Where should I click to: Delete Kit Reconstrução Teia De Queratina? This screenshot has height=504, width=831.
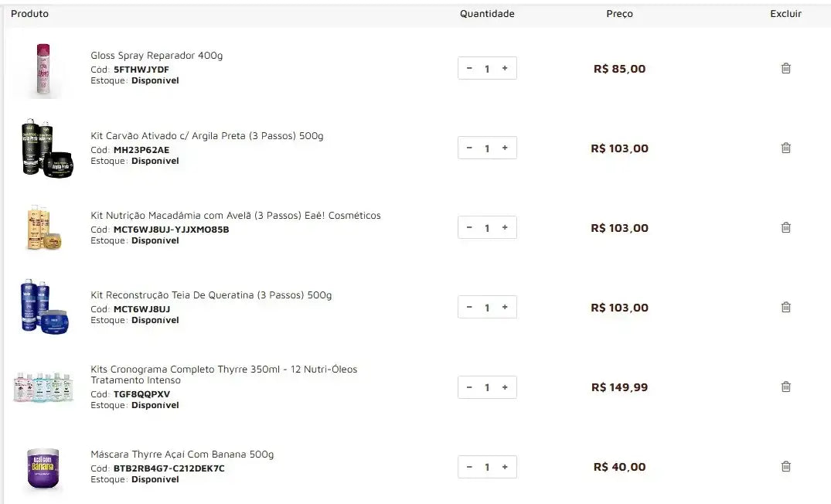(785, 307)
